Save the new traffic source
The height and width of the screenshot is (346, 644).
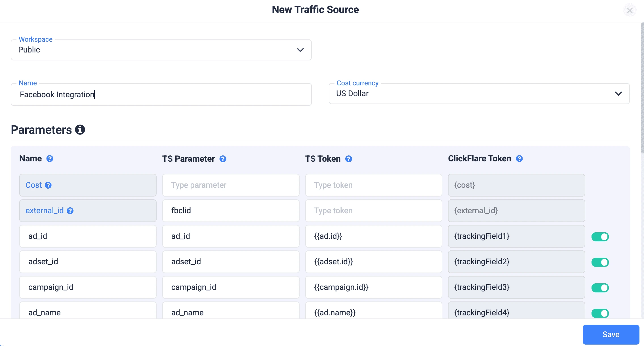pos(611,335)
